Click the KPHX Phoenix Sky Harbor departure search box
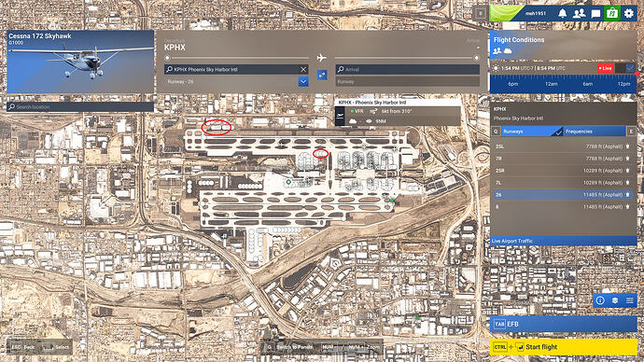 tap(236, 69)
